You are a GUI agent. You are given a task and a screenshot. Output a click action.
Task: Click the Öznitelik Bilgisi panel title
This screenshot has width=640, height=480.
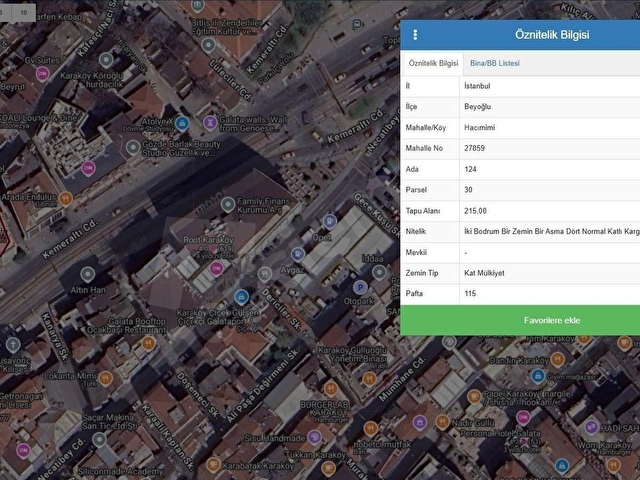point(552,35)
